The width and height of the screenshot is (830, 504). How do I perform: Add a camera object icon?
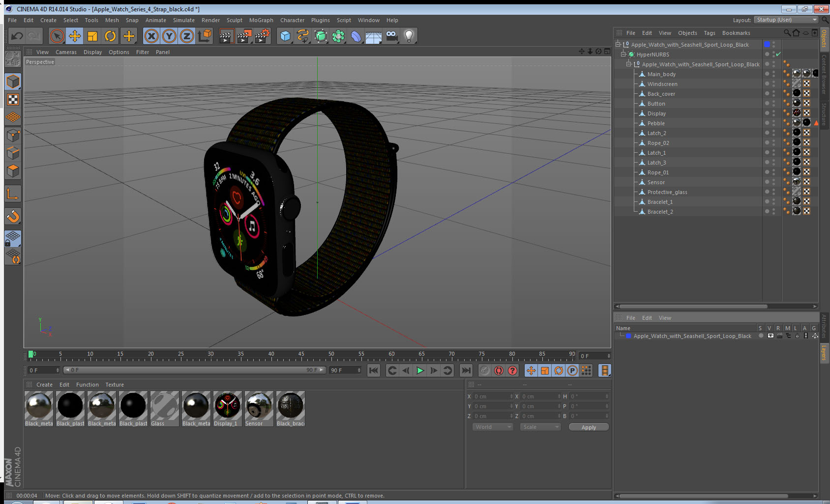click(x=391, y=36)
